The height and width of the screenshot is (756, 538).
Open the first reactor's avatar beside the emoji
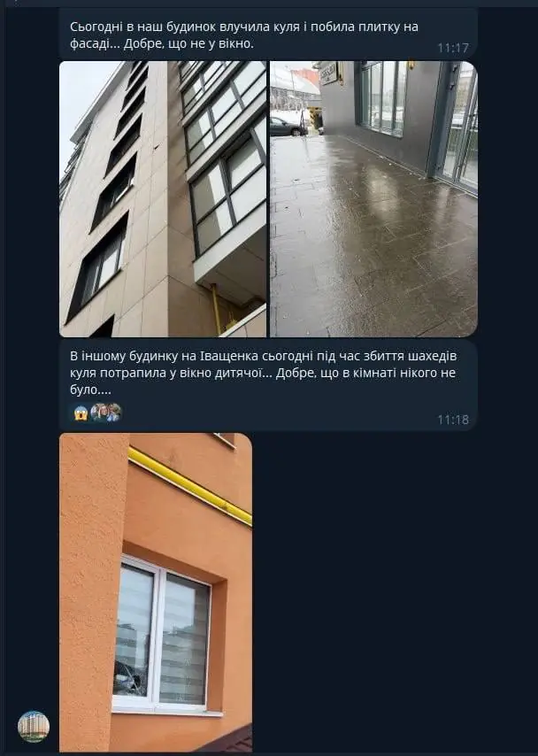pyautogui.click(x=99, y=413)
